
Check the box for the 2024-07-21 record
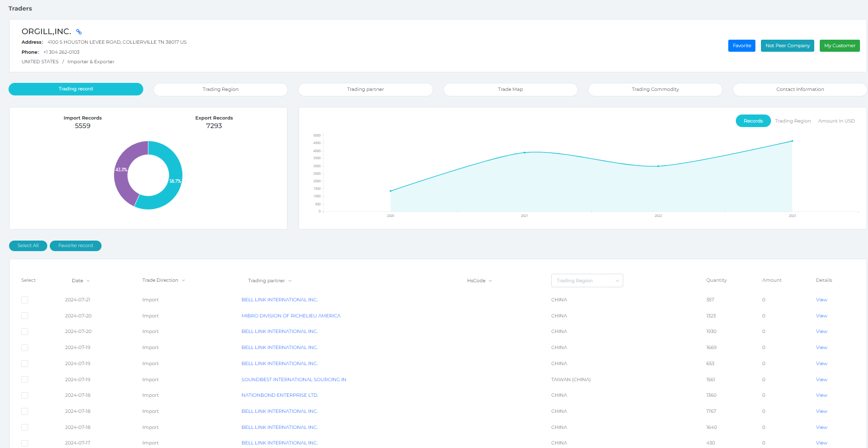[x=25, y=300]
